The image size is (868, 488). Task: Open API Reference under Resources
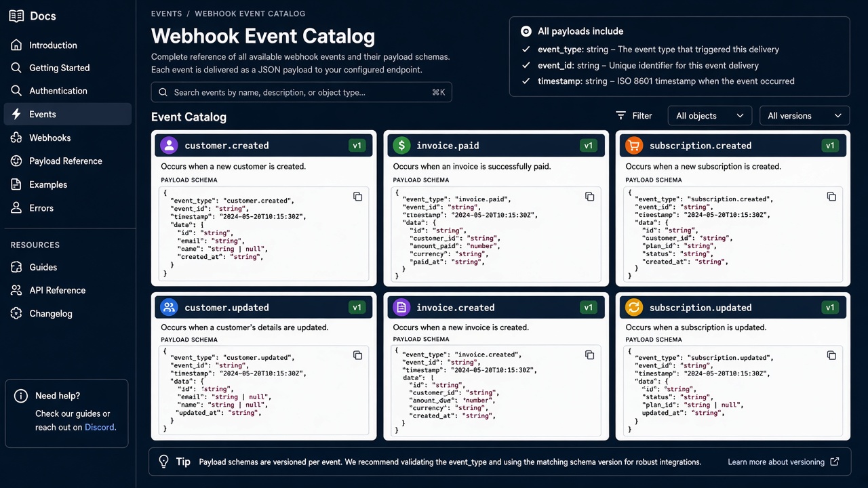(67, 290)
